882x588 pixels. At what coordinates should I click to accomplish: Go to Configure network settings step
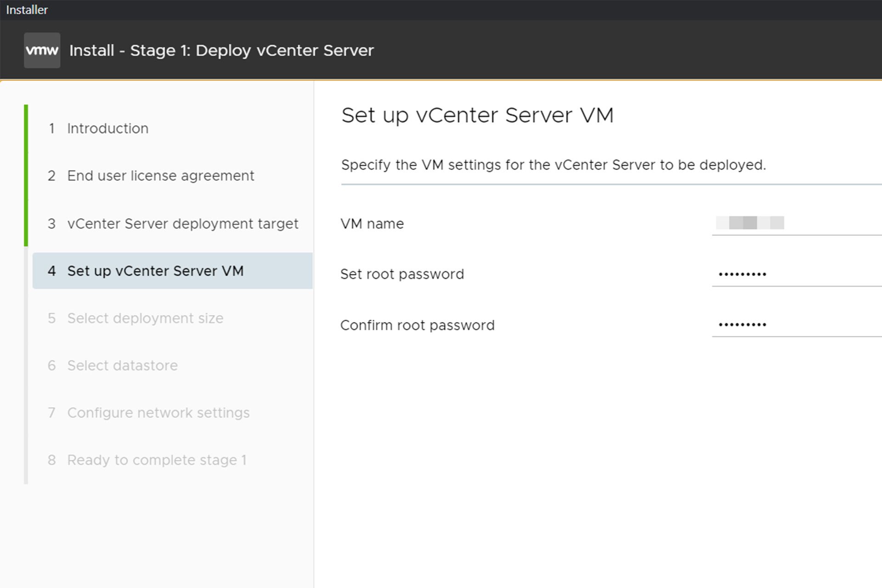click(x=149, y=413)
